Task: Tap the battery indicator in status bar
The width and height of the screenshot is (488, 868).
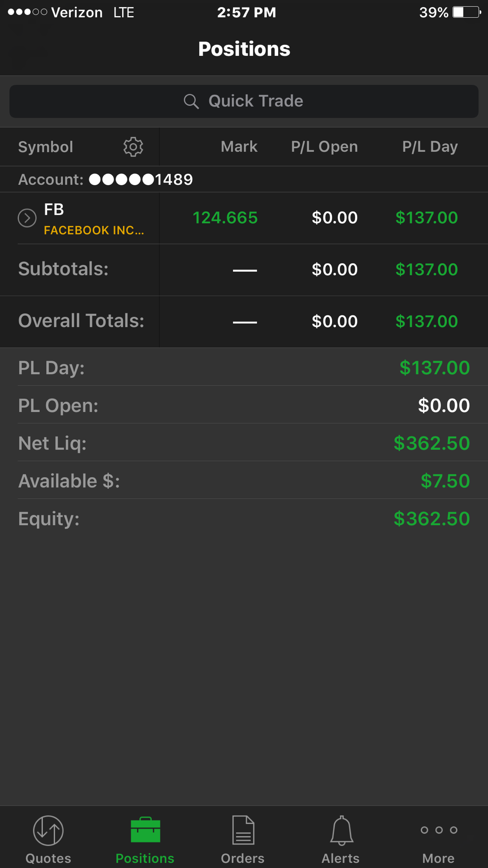Action: coord(466,12)
